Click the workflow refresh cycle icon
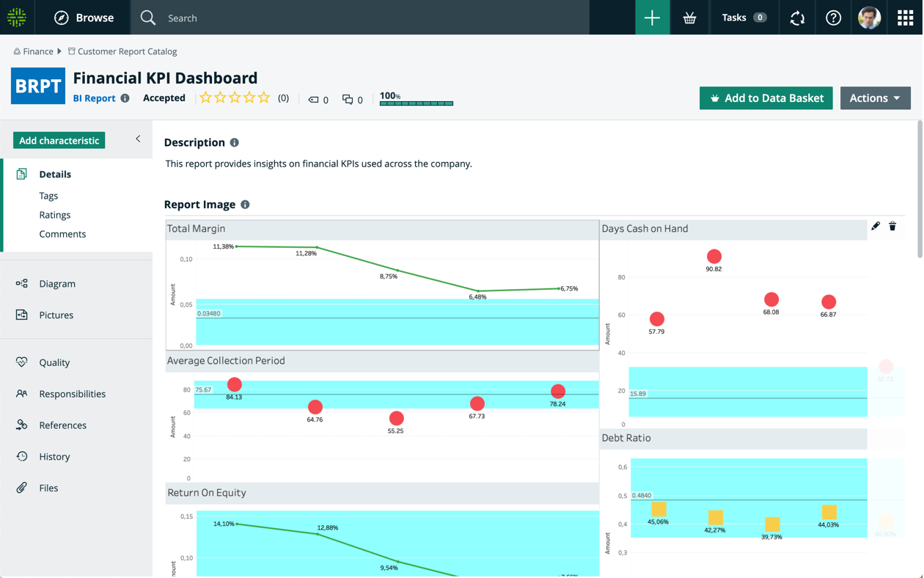Image resolution: width=924 pixels, height=578 pixels. 797,18
